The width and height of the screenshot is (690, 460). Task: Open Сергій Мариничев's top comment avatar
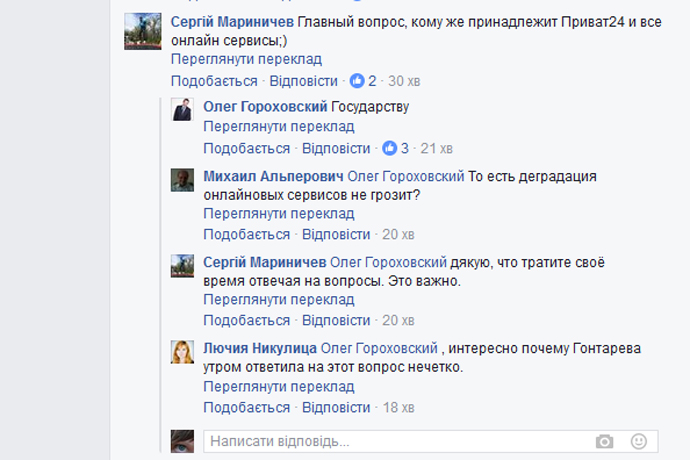point(143,31)
